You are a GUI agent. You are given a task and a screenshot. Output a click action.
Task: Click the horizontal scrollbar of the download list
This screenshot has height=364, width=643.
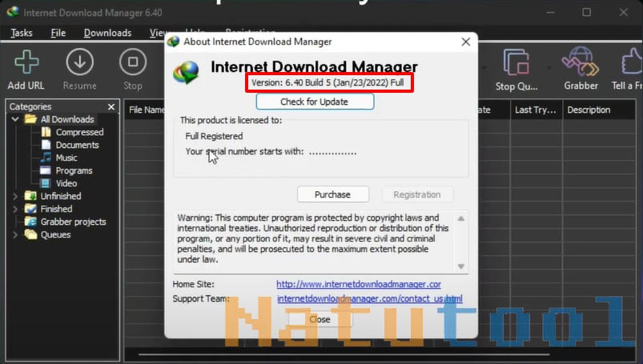point(344,354)
